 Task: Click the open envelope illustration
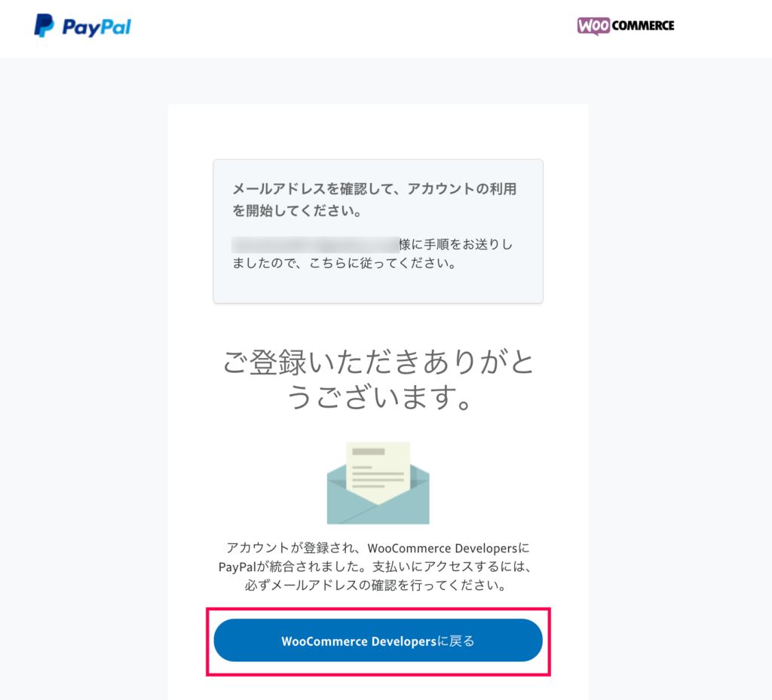[378, 483]
